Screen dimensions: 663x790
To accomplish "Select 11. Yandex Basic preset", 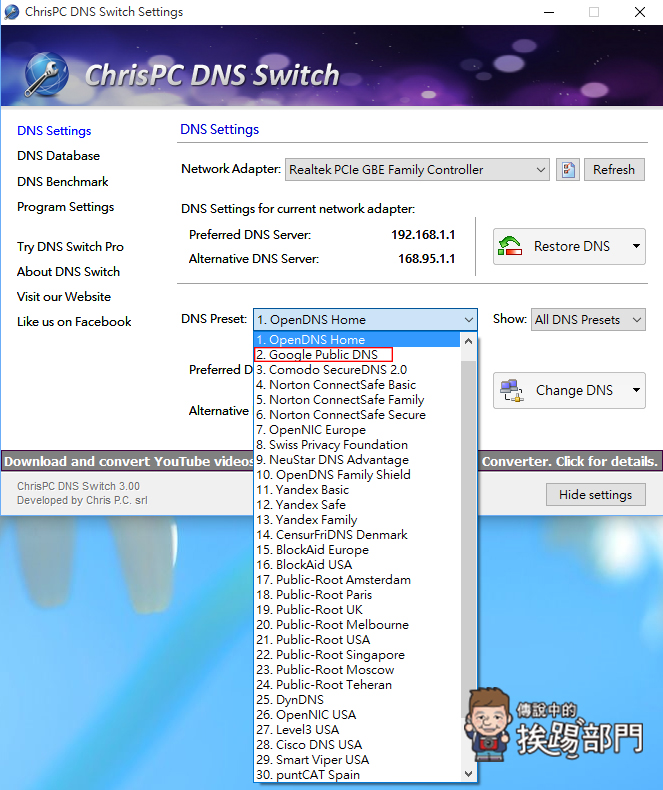I will click(357, 490).
